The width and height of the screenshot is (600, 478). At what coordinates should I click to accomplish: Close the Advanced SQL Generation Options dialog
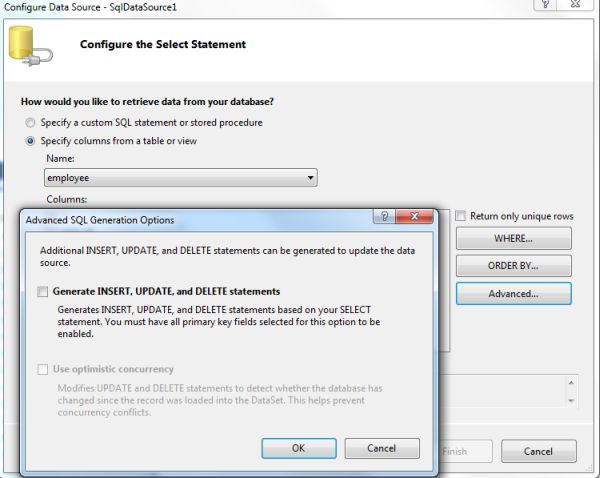pyautogui.click(x=416, y=217)
